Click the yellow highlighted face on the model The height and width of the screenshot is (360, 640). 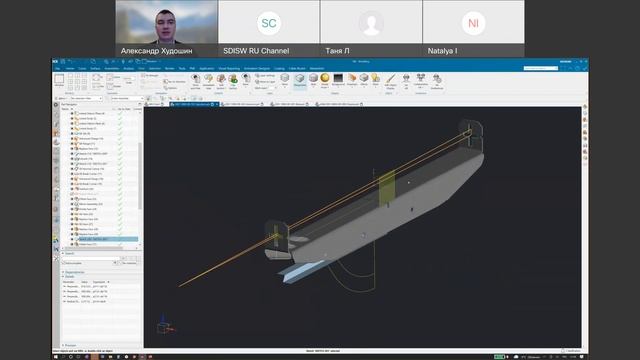387,188
